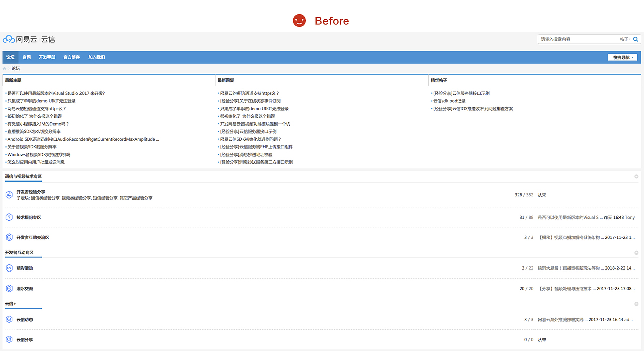Open last post 【分享】音频处理与压缩技术

567,289
